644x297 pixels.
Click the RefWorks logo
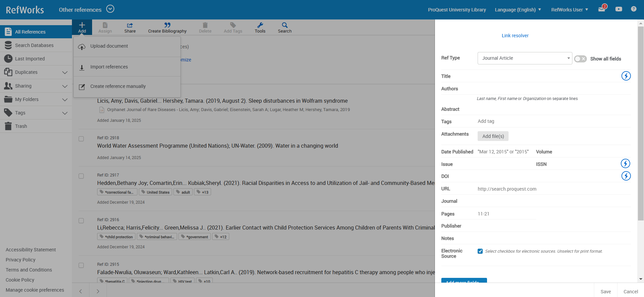(x=25, y=10)
